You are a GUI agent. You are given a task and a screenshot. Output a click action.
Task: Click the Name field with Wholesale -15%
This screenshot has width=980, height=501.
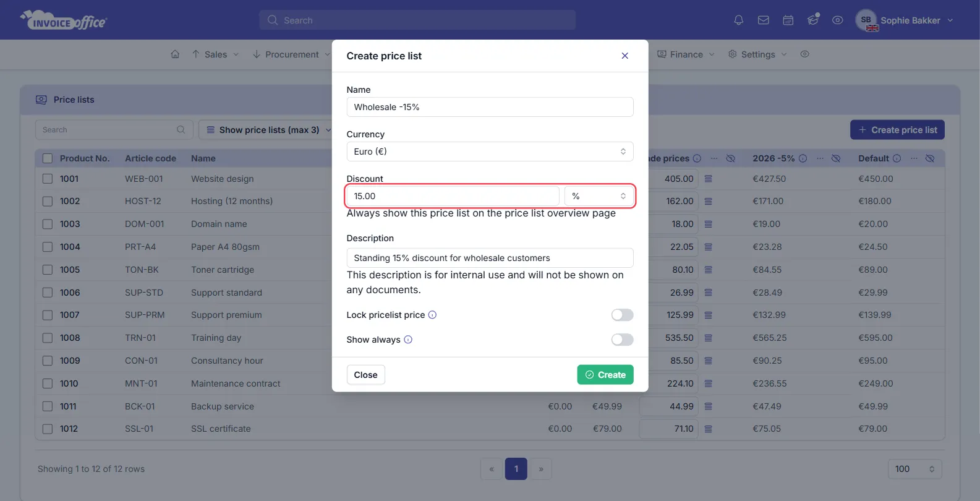coord(490,107)
